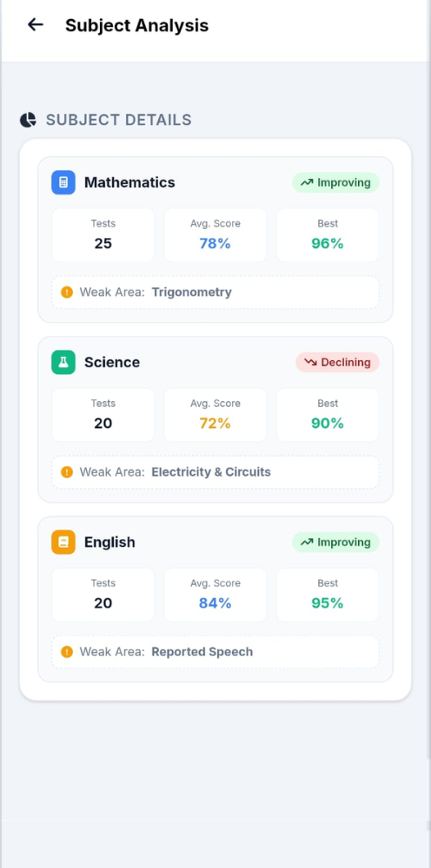Click the warning icon next to Trigonometry
Screen dimensions: 431x868
coord(67,293)
